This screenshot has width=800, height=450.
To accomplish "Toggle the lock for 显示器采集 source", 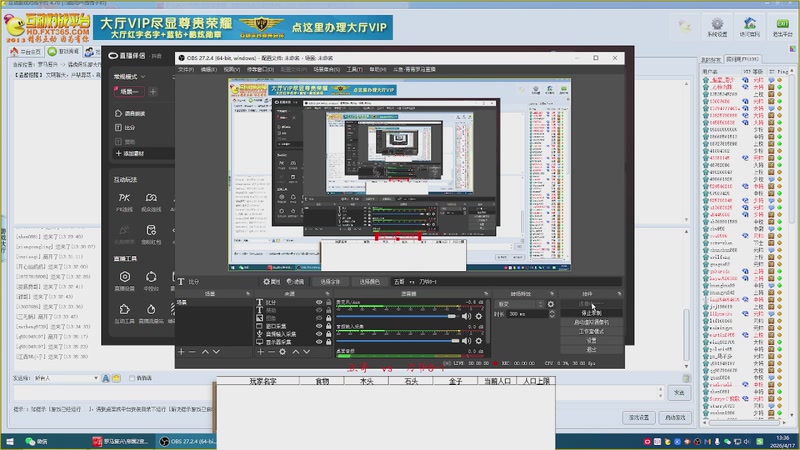I will point(329,342).
